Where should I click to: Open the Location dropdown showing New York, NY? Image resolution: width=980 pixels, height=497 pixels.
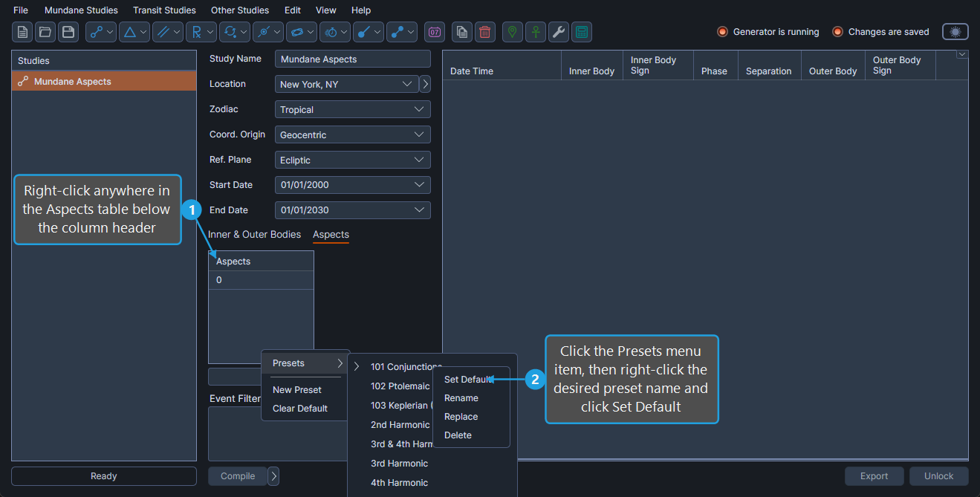tap(346, 84)
